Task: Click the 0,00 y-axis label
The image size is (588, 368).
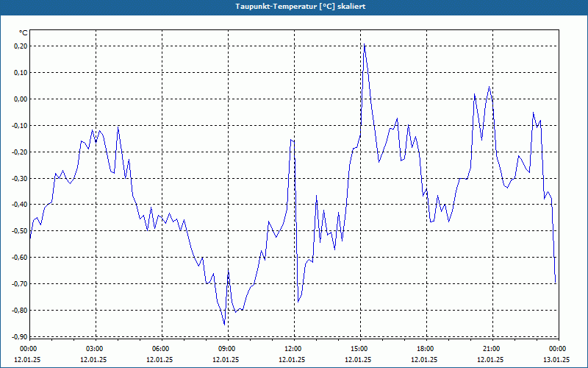Action: pos(21,99)
